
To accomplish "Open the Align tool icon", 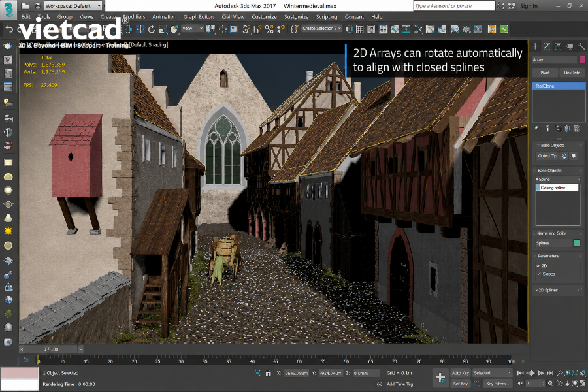I will click(359, 29).
